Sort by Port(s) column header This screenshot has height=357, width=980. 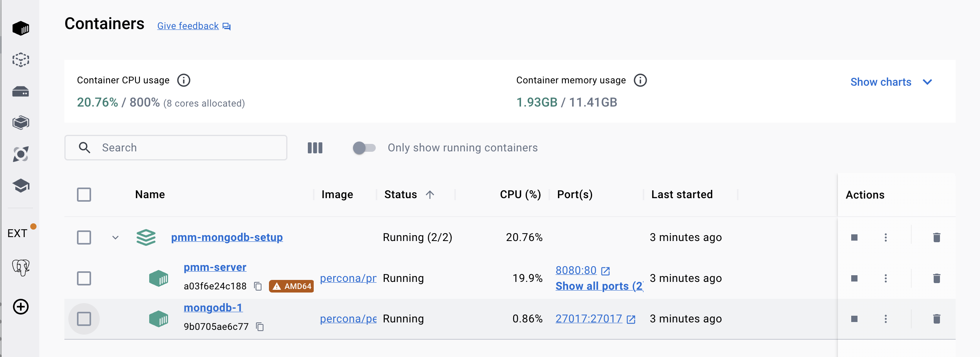click(x=575, y=195)
